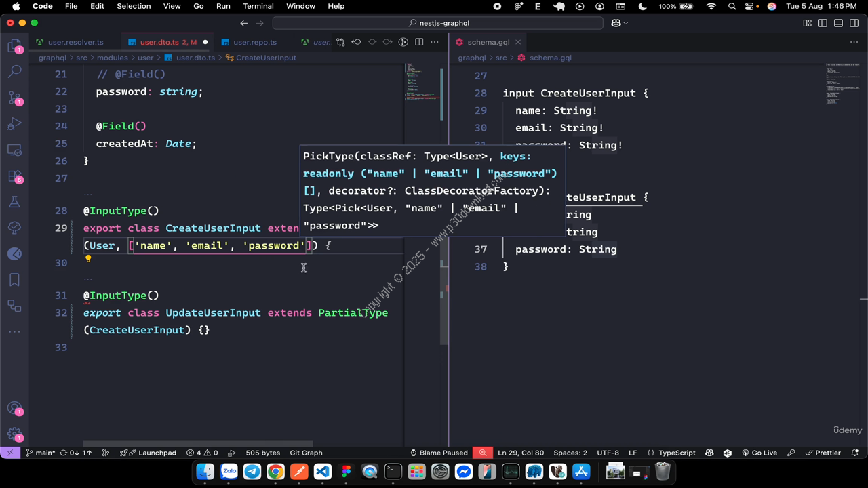Open the Copilot chat dropdown arrow
The width and height of the screenshot is (868, 488).
point(625,23)
